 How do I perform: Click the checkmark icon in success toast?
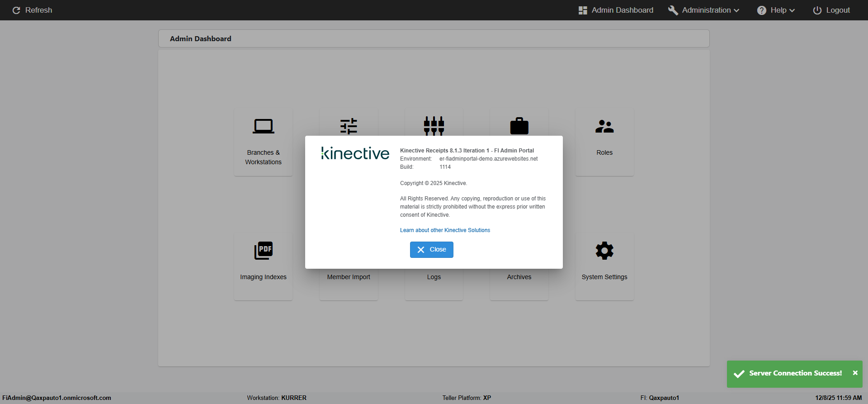739,374
